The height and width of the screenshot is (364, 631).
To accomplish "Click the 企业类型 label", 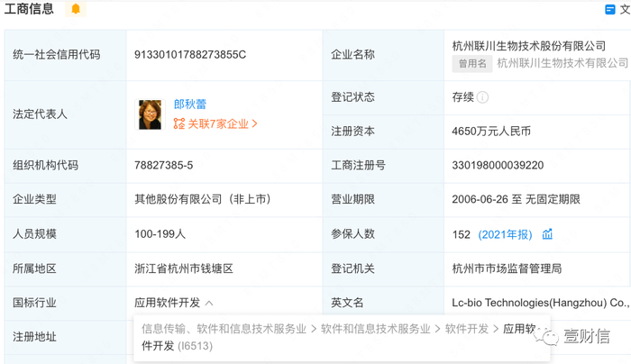I will pos(34,199).
